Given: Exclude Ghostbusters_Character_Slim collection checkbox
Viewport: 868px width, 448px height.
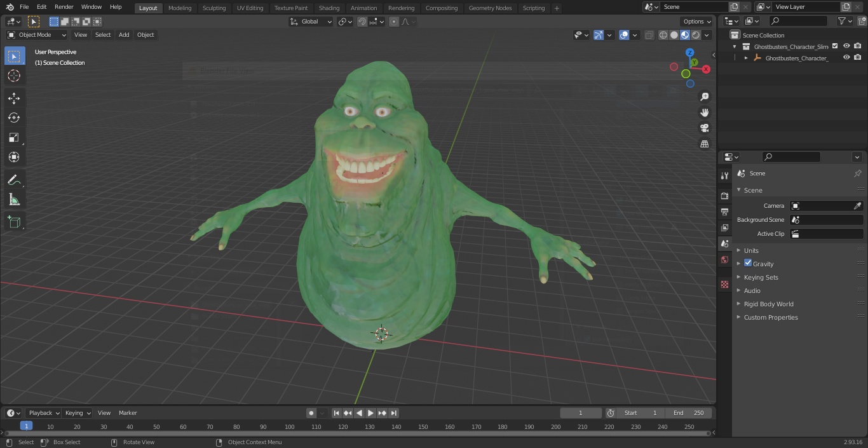Looking at the screenshot, I should click(835, 46).
